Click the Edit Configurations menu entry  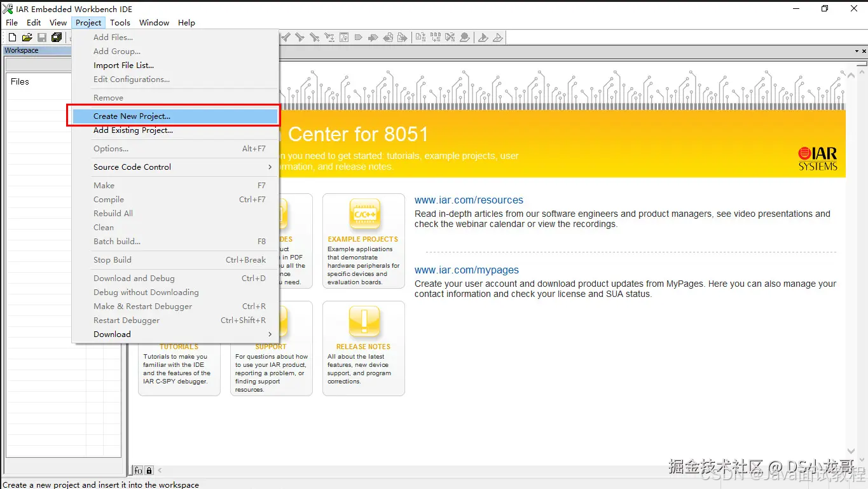[x=175, y=79]
